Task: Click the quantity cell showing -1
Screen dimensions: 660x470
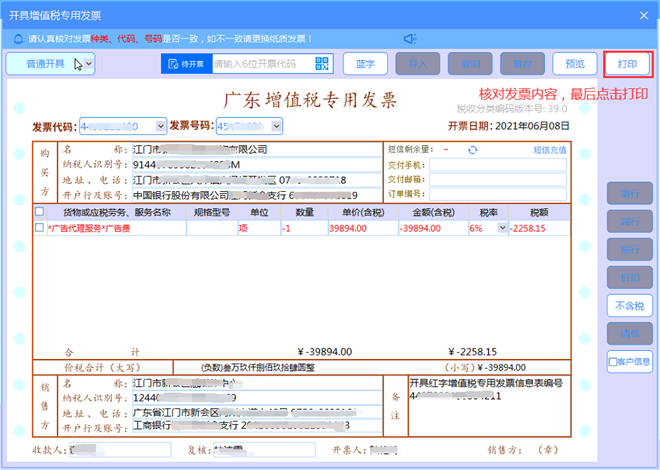Action: [304, 228]
